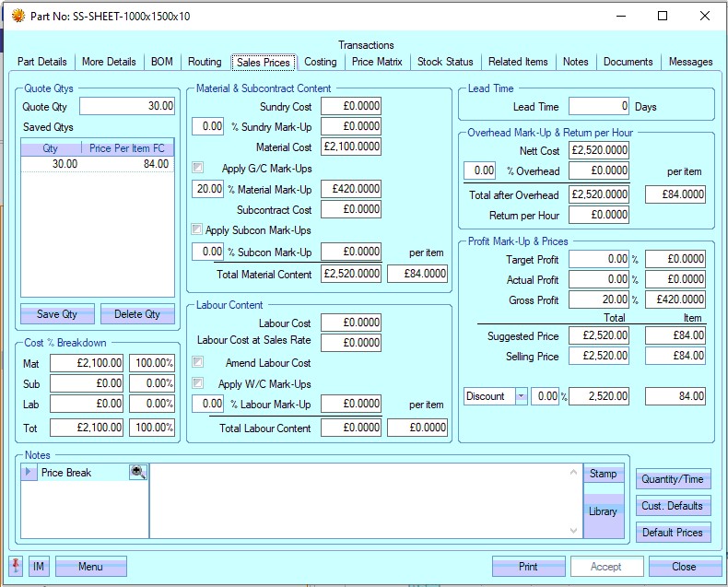Viewport: 728px width, 587px height.
Task: Open Default Prices
Action: [672, 532]
